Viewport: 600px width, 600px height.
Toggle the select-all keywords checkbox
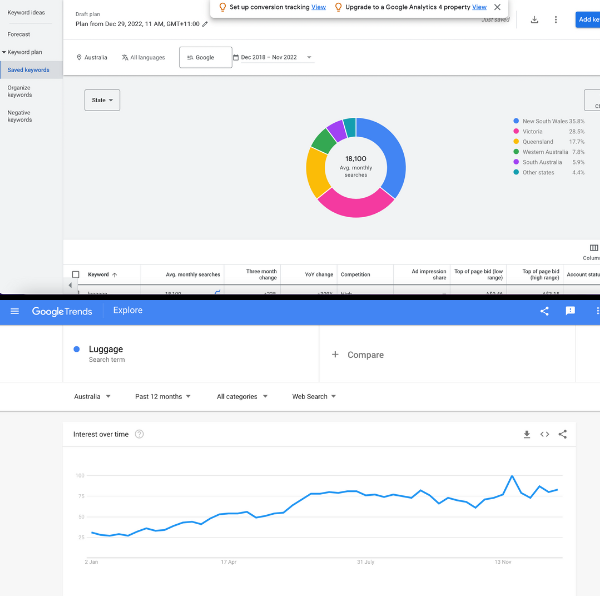(76, 274)
